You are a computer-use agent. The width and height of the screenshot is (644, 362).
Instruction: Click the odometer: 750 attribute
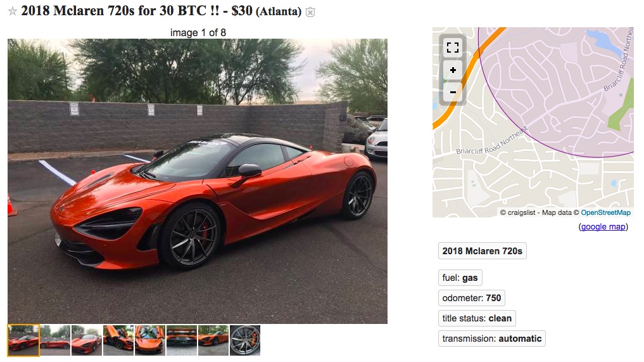point(472,298)
